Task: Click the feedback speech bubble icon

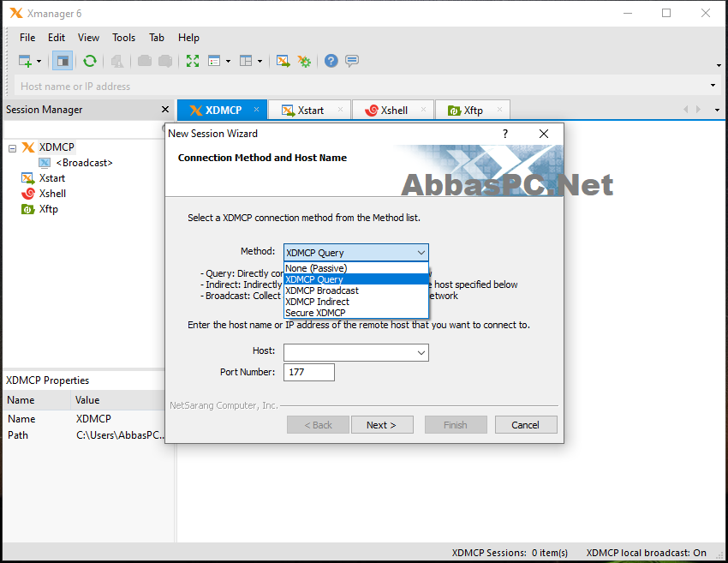Action: [x=352, y=61]
